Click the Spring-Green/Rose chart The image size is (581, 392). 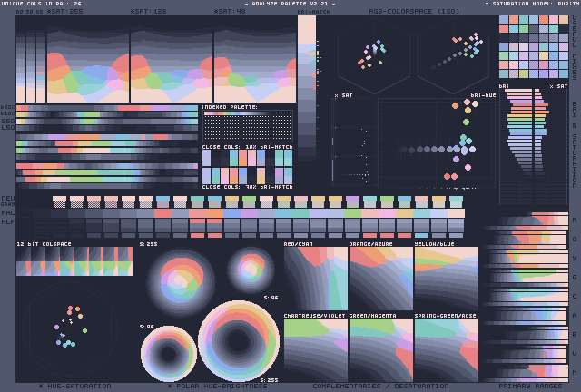coord(446,349)
